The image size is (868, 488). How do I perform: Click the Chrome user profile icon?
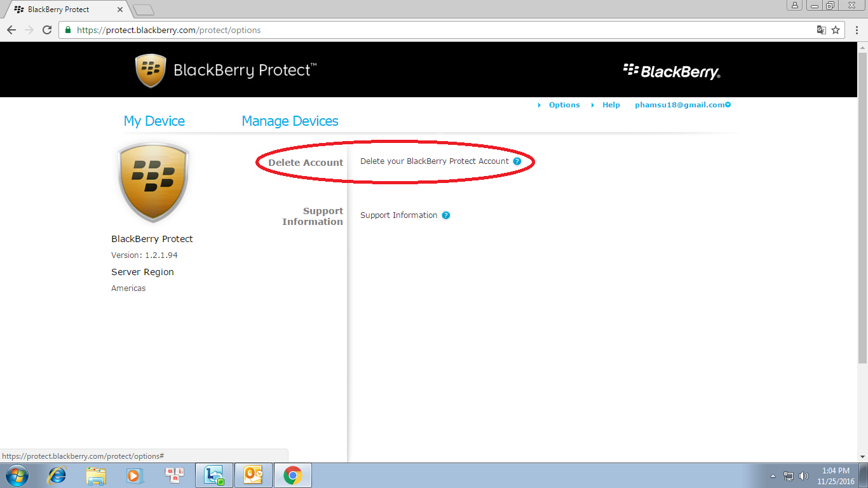[795, 5]
